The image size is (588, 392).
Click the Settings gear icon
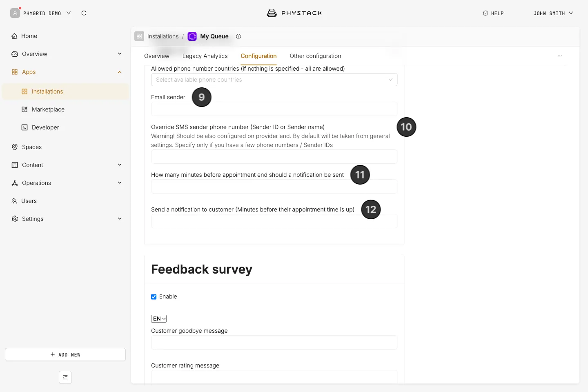click(x=15, y=219)
